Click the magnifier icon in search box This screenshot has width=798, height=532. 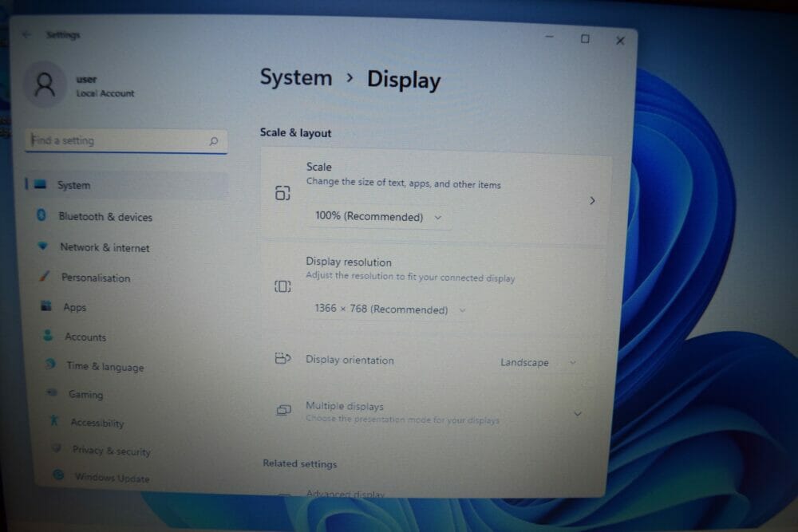point(214,141)
